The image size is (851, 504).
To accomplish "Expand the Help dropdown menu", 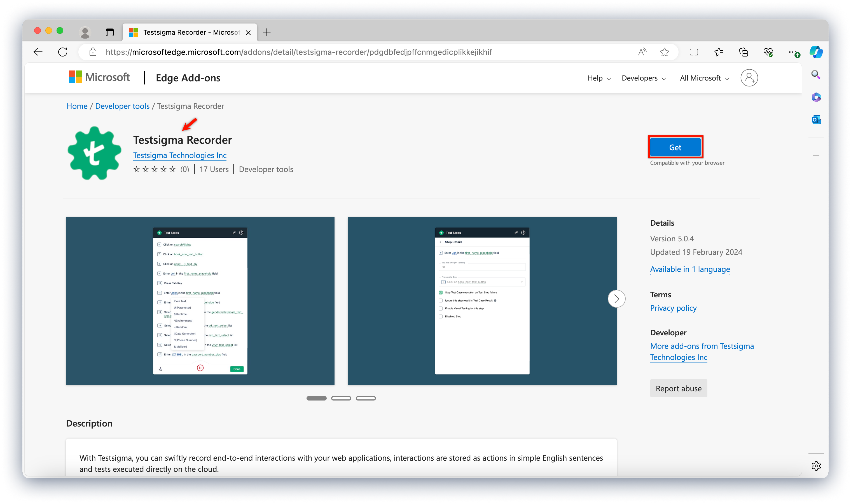I will click(x=599, y=78).
